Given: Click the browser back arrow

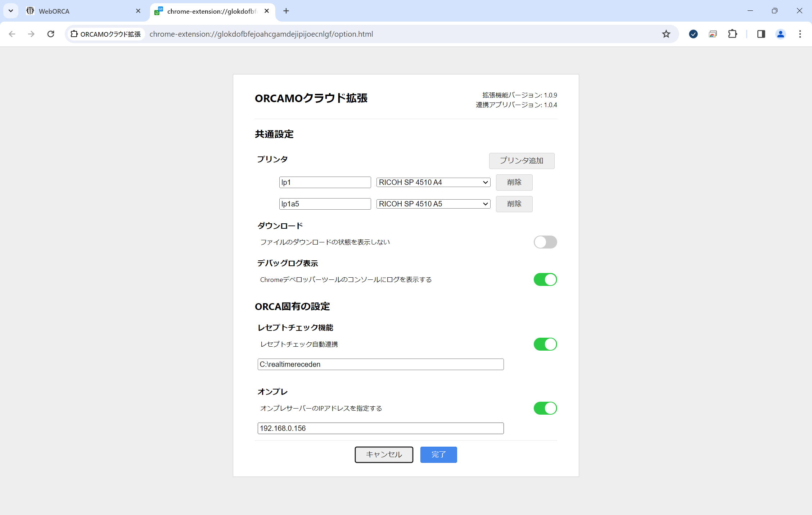Looking at the screenshot, I should tap(12, 34).
